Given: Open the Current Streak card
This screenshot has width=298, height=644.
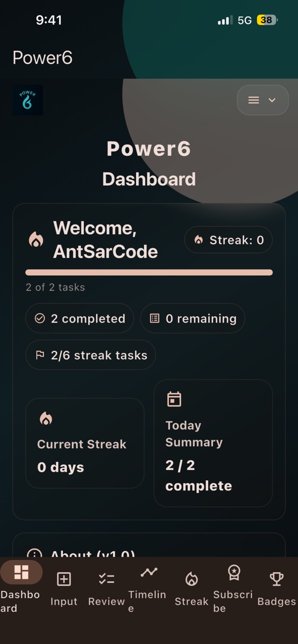Looking at the screenshot, I should [x=84, y=443].
